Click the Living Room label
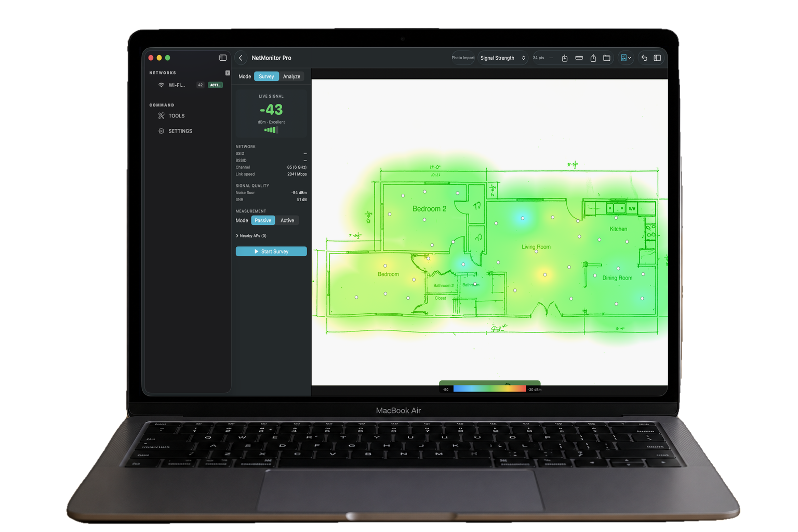Image resolution: width=798 pixels, height=532 pixels. coord(536,247)
